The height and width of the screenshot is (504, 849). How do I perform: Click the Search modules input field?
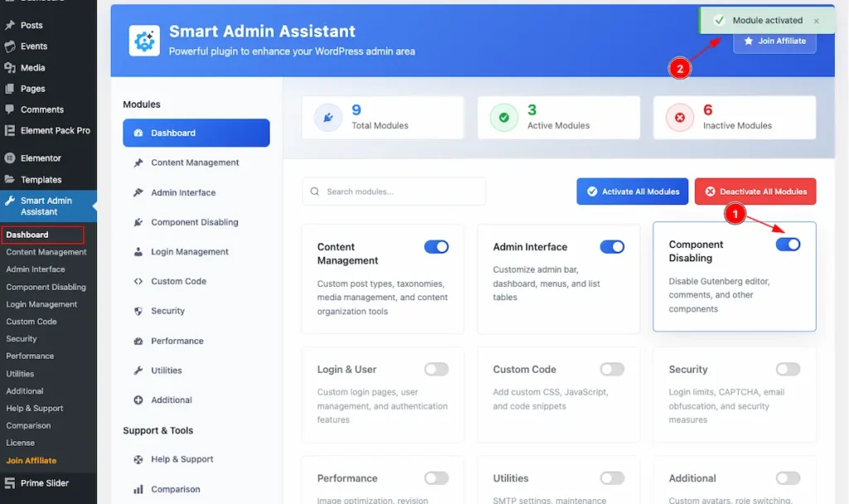[394, 191]
